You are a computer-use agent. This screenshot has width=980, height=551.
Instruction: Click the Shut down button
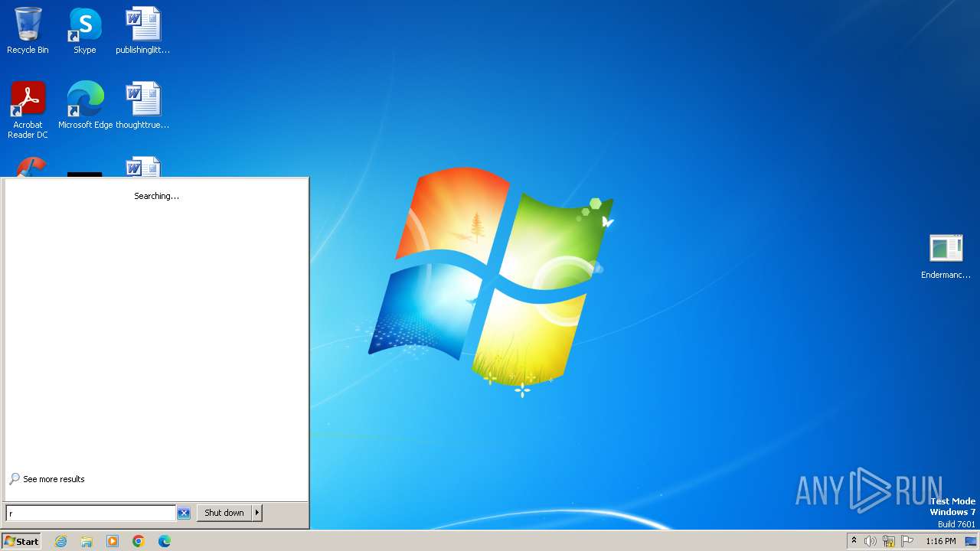click(x=224, y=513)
